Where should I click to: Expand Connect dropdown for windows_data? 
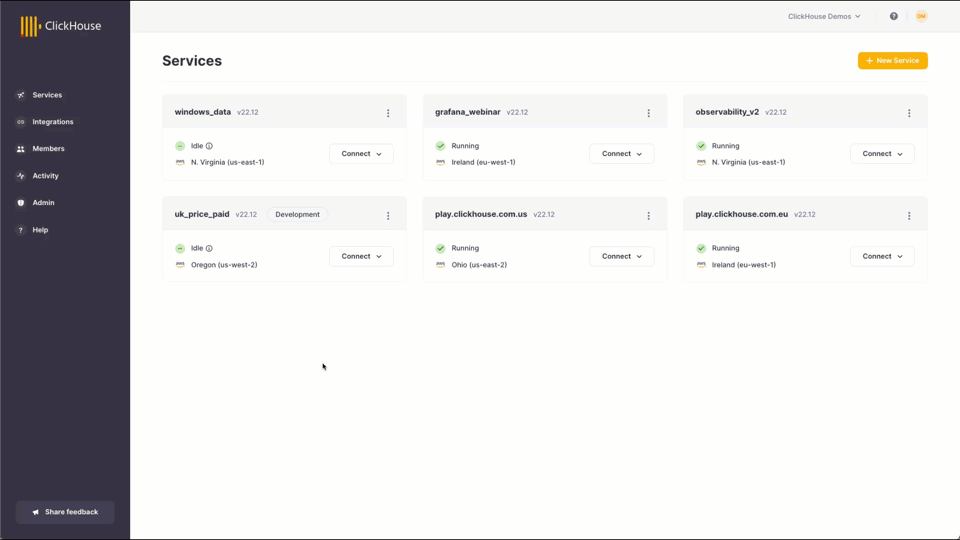coord(361,154)
